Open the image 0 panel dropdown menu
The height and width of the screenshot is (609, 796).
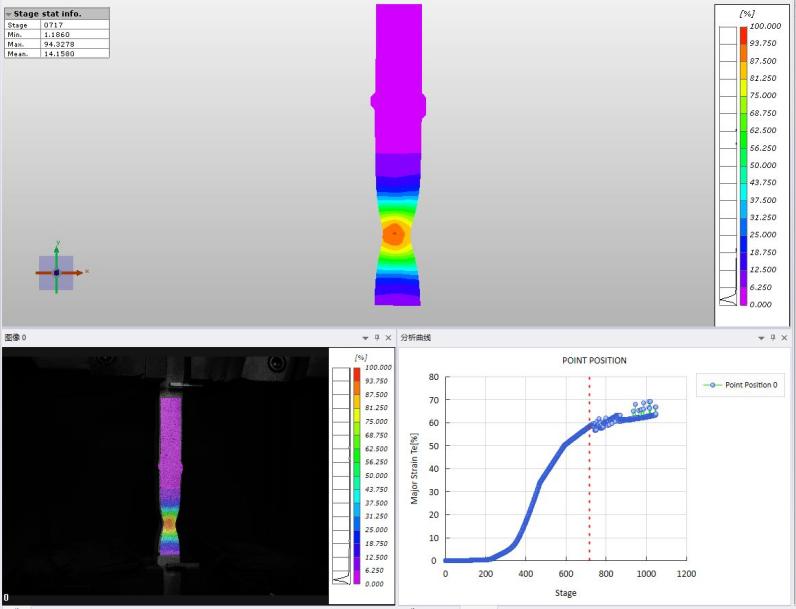(363, 338)
